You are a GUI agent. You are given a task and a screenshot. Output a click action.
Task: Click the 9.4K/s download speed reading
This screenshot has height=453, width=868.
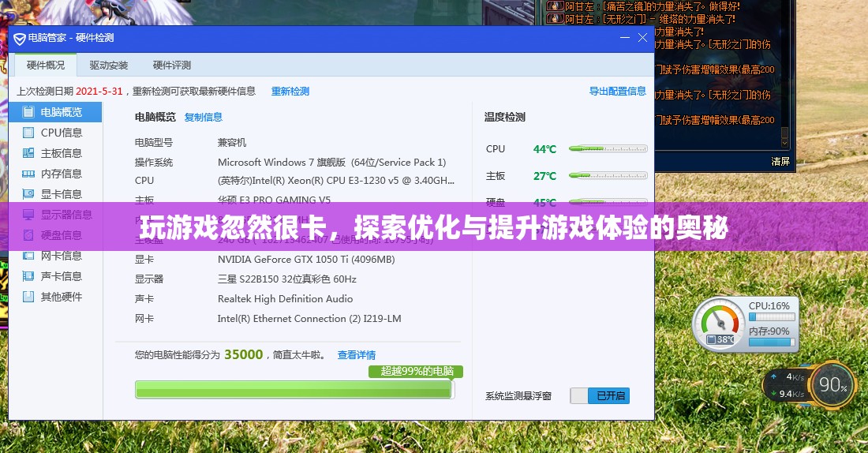[x=791, y=394]
